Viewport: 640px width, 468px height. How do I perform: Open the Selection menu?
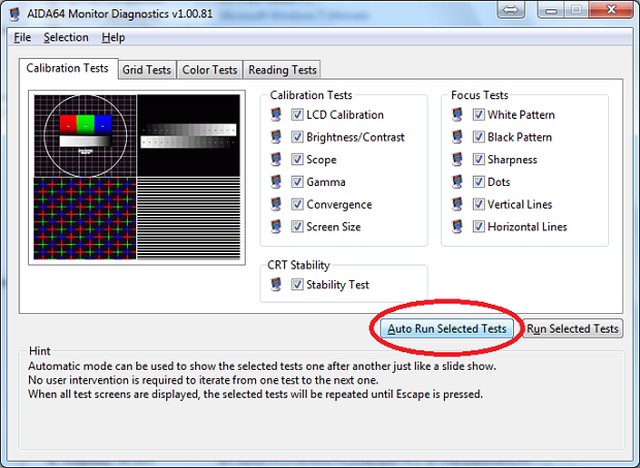(x=66, y=37)
